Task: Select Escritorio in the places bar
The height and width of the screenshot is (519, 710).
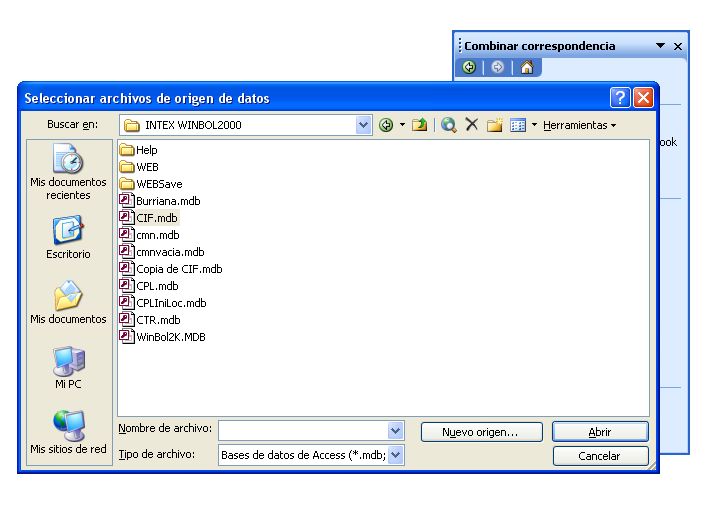Action: 68,237
